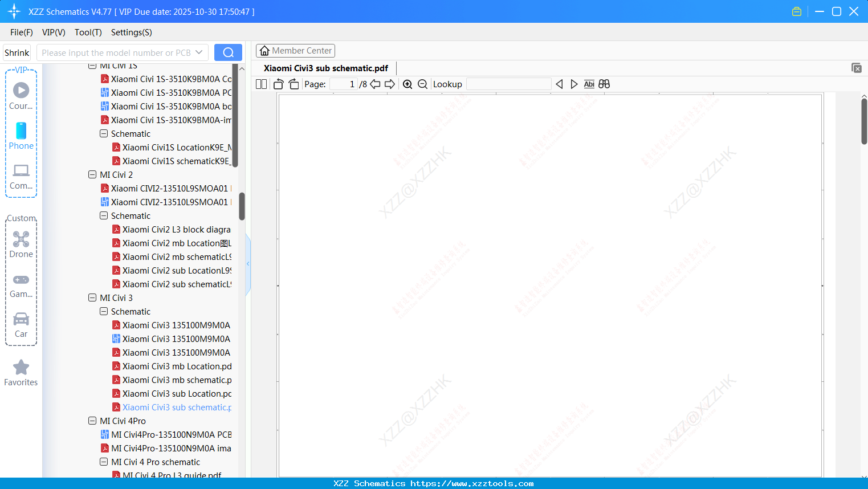This screenshot has width=868, height=489.
Task: Open the Xiaomi Civi3 135100M9M0A PCB file with blue icon
Action: pyautogui.click(x=171, y=339)
